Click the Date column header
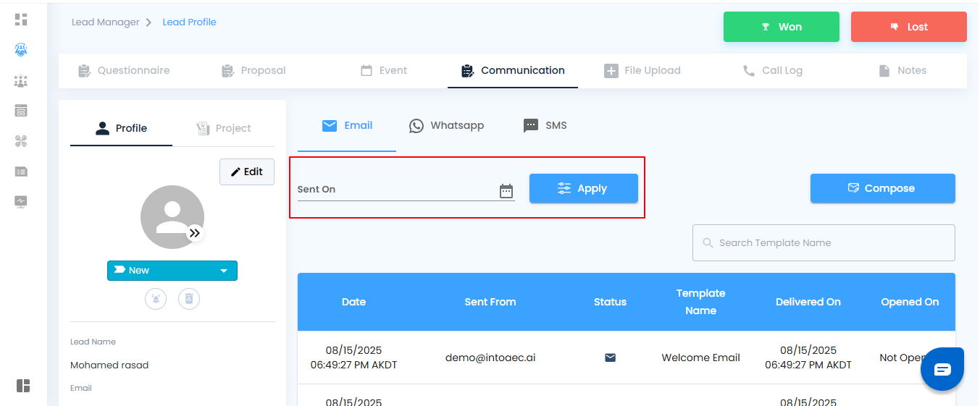Viewport: 980px width, 406px height. click(x=353, y=302)
